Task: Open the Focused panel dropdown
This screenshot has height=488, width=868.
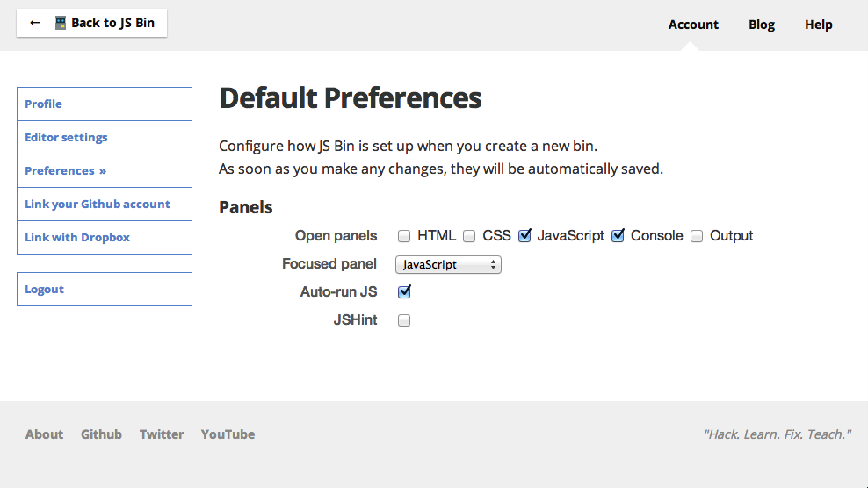Action: click(x=448, y=264)
